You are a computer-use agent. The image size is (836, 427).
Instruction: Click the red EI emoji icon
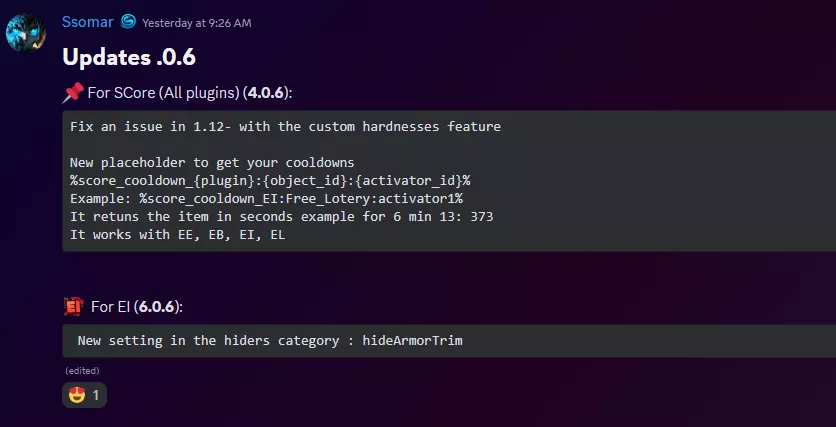click(x=72, y=306)
